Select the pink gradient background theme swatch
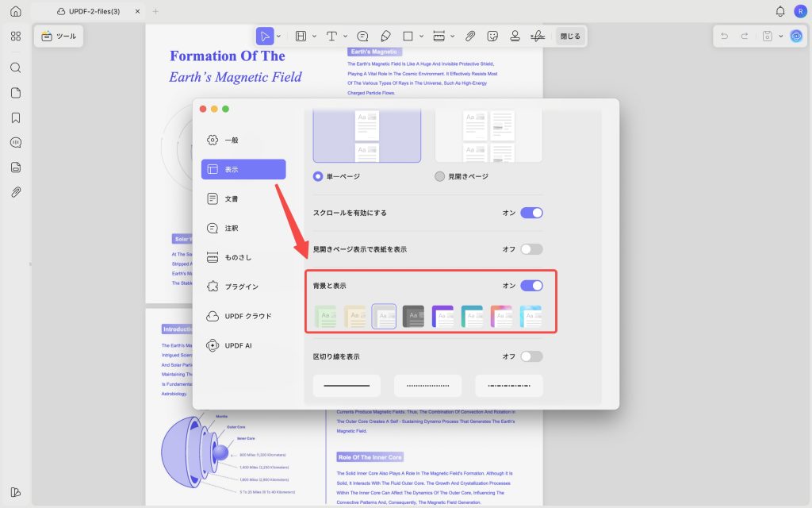The height and width of the screenshot is (508, 812). pyautogui.click(x=501, y=316)
